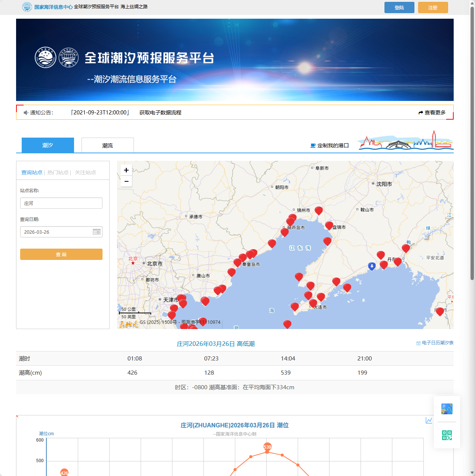Switch to 热门站点 in the station panel
475x476 pixels.
[x=58, y=172]
